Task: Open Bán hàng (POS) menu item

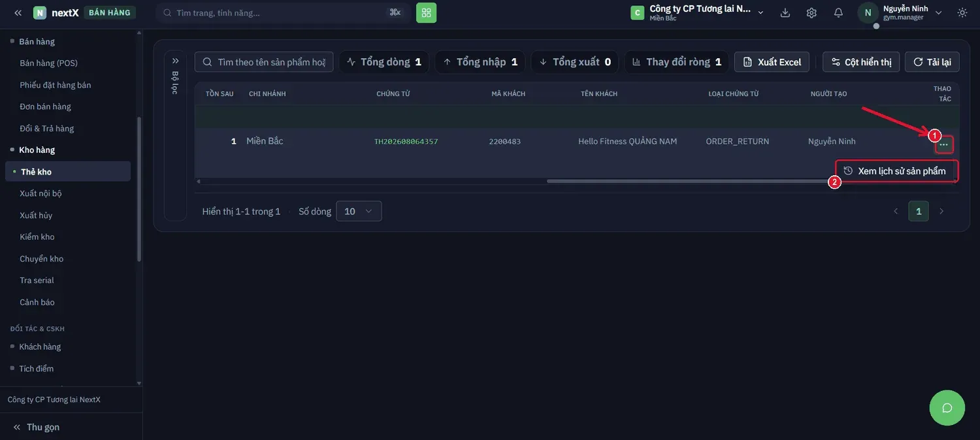Action: [x=48, y=63]
